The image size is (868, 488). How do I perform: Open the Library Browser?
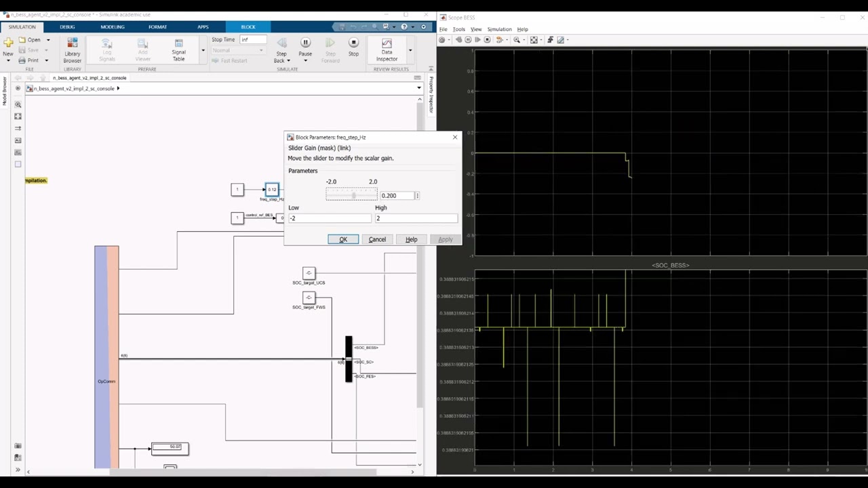tap(73, 50)
